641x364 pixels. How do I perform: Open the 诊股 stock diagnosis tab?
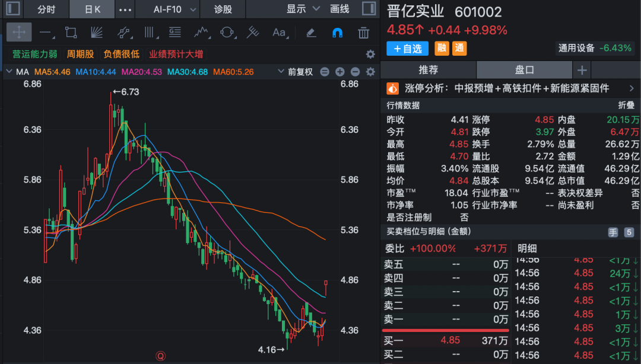(223, 9)
